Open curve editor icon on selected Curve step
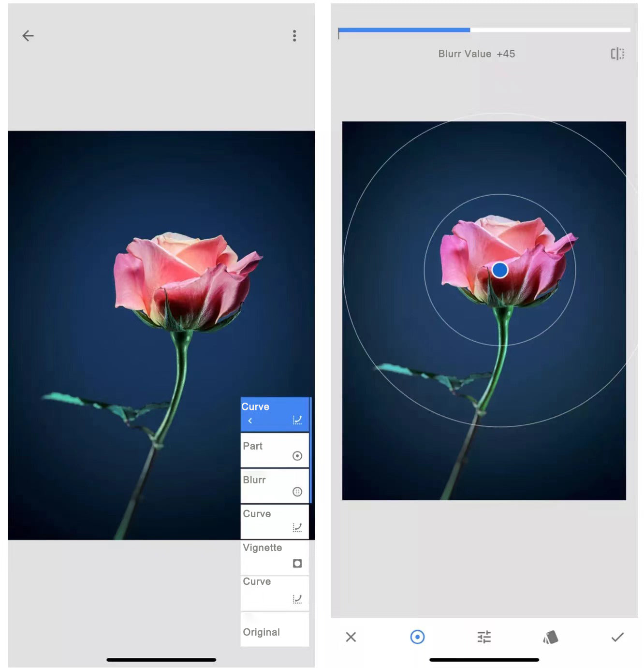Image resolution: width=644 pixels, height=668 pixels. (297, 420)
